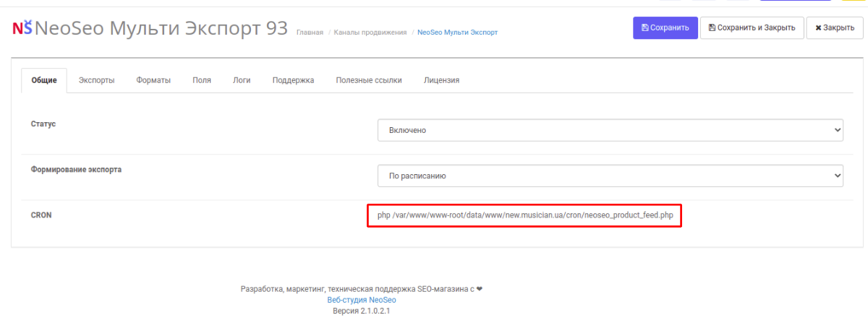Click the Статус field label

click(43, 124)
